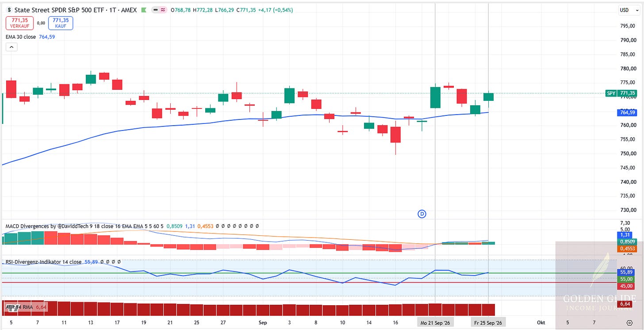The image size is (644, 330).
Task: Click the low value L766,29
Action: [x=225, y=10]
